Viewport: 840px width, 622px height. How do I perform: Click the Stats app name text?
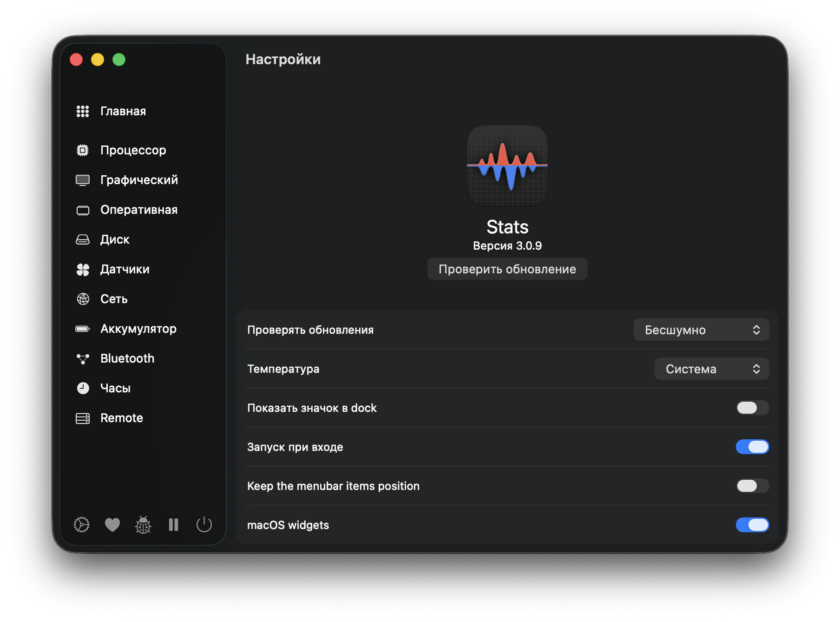point(507,227)
